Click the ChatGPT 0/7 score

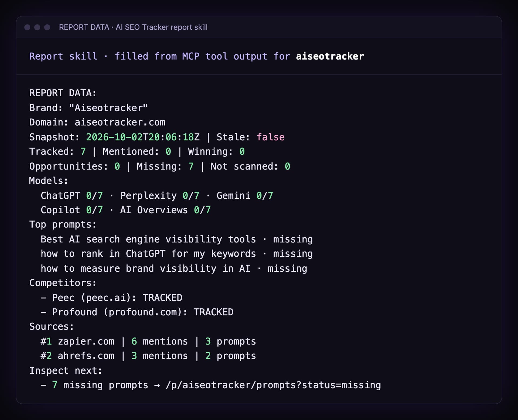click(94, 195)
